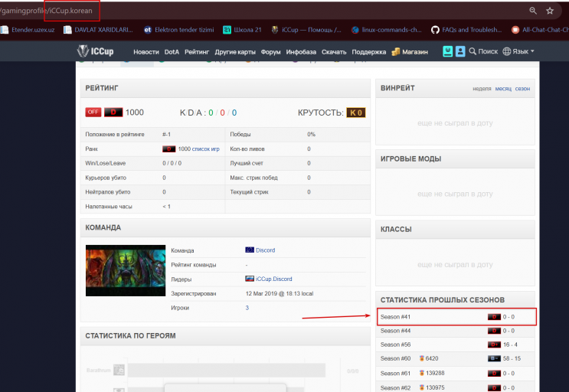
Task: Click the globe language icon
Action: point(506,51)
